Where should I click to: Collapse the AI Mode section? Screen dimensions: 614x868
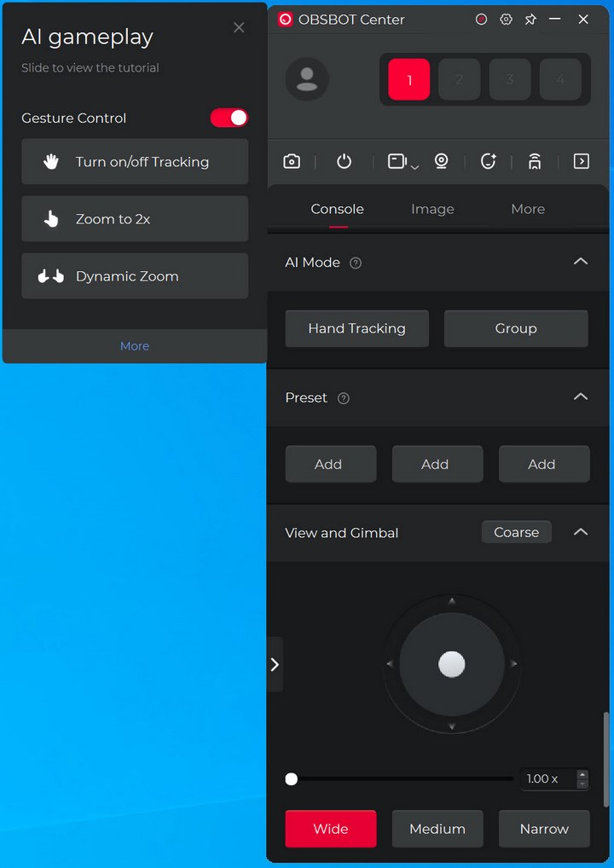tap(581, 262)
